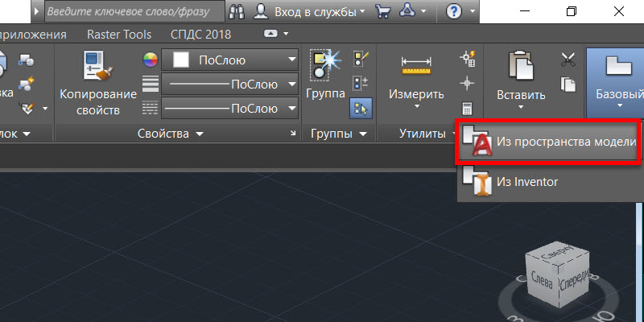Click the binoculars search icon

[x=237, y=11]
